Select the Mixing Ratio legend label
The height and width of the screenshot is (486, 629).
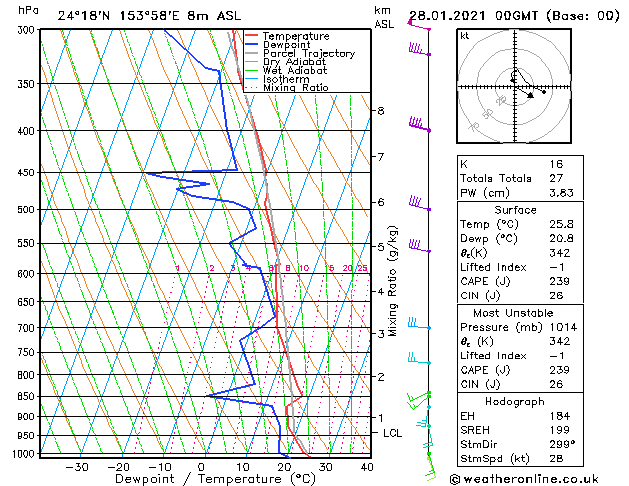tap(296, 87)
